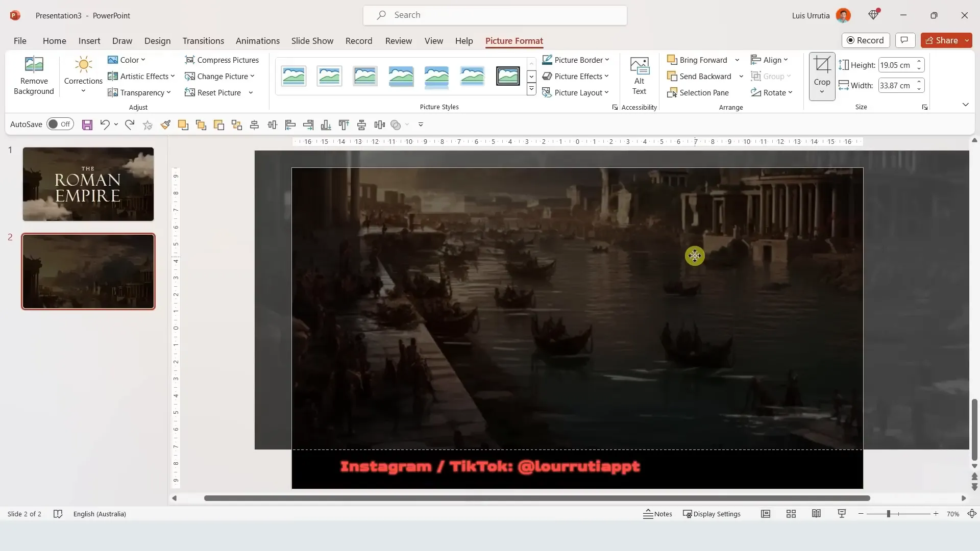Open Size dialog launcher

click(924, 107)
